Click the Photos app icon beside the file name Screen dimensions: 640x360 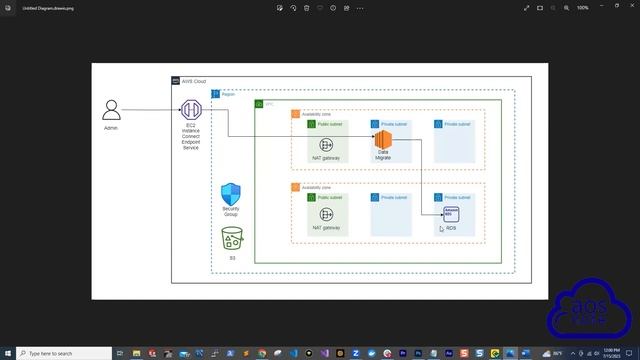click(x=8, y=8)
